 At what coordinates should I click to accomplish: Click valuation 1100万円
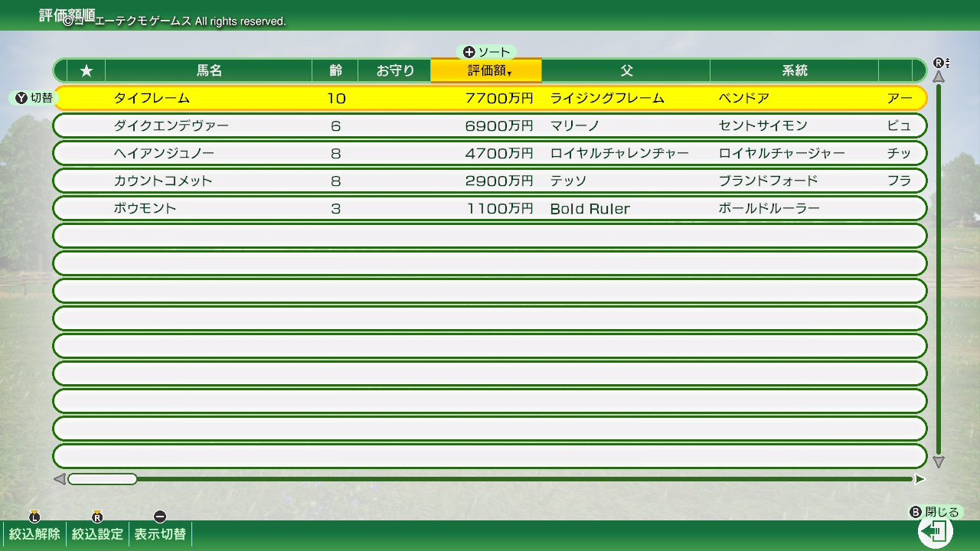tap(500, 208)
